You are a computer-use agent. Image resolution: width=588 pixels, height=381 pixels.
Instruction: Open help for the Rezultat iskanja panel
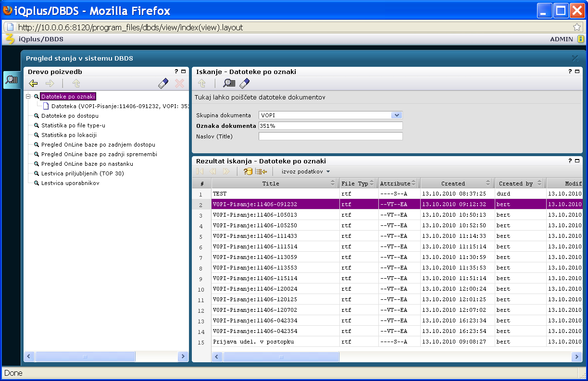[570, 161]
